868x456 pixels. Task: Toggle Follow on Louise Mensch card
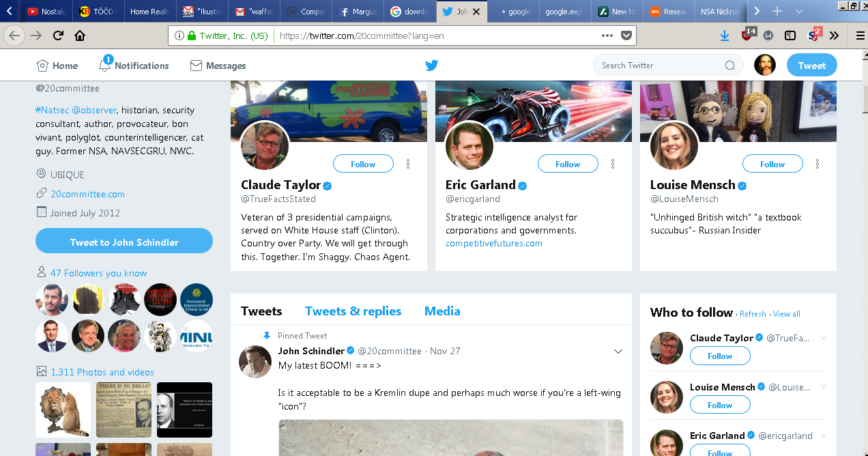pos(772,164)
